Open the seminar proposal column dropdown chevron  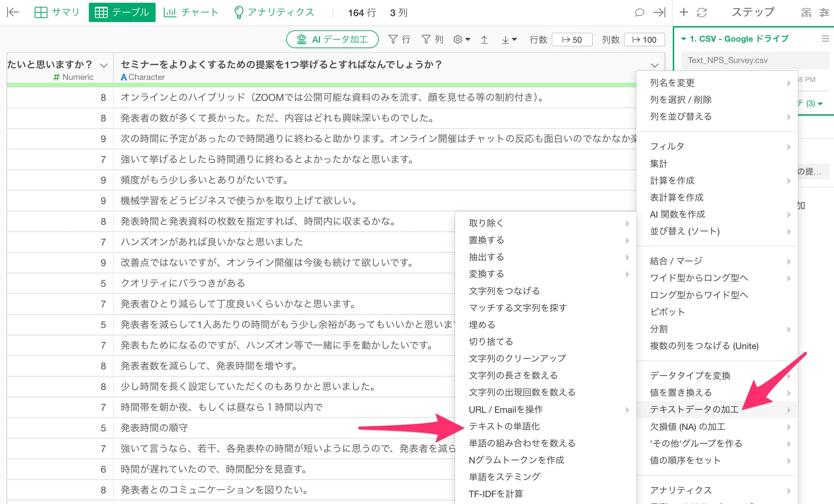pyautogui.click(x=655, y=66)
